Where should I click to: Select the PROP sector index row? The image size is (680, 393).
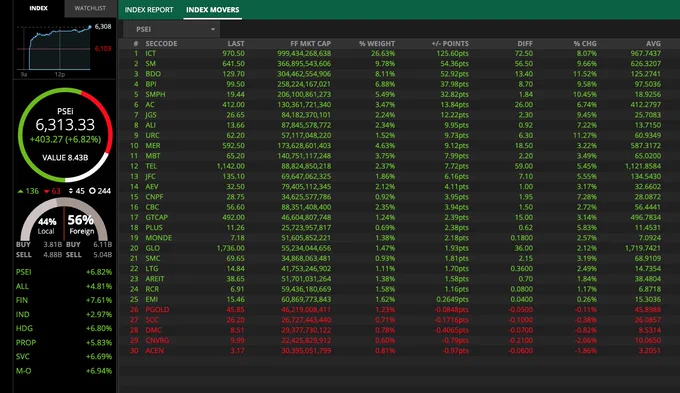(64, 343)
